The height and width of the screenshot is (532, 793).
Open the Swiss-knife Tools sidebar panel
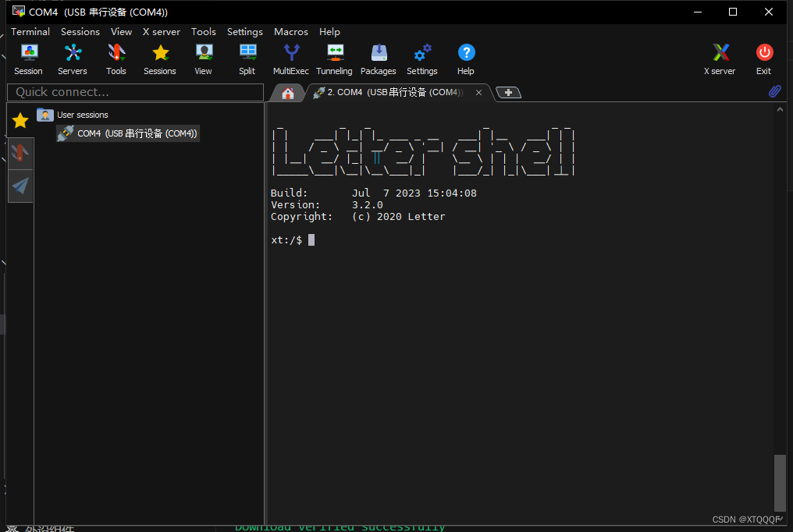point(20,153)
